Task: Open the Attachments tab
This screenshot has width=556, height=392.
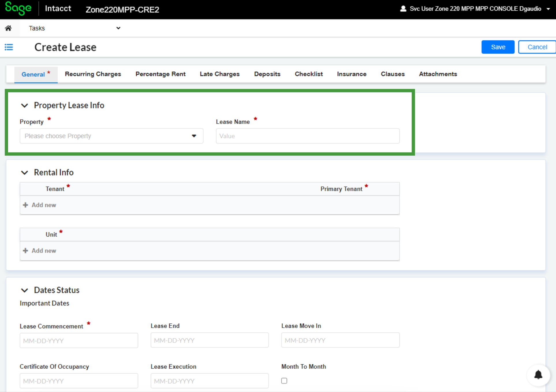Action: coord(438,74)
